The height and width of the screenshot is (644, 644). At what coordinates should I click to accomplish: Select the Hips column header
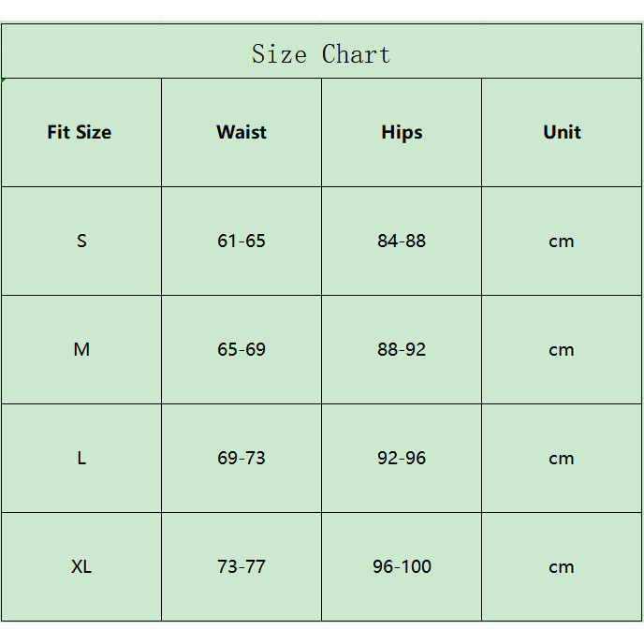tap(402, 132)
